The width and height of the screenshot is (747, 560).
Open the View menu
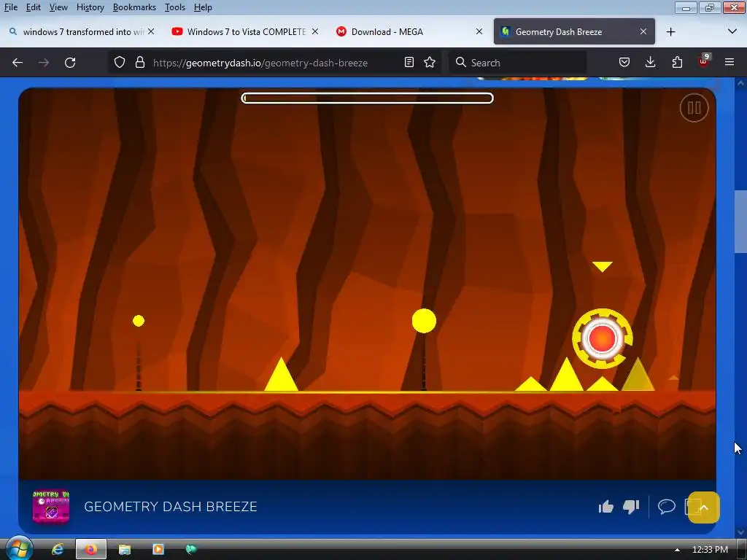coord(58,7)
